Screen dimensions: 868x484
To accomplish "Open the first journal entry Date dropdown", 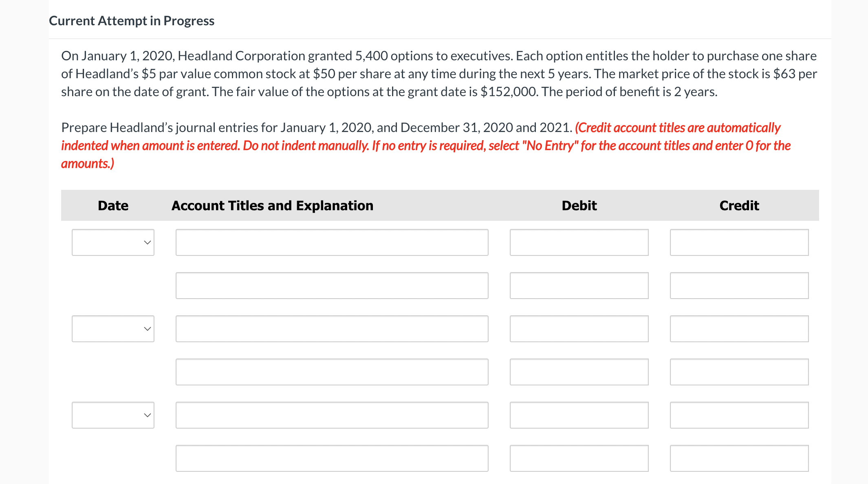I will pyautogui.click(x=113, y=242).
